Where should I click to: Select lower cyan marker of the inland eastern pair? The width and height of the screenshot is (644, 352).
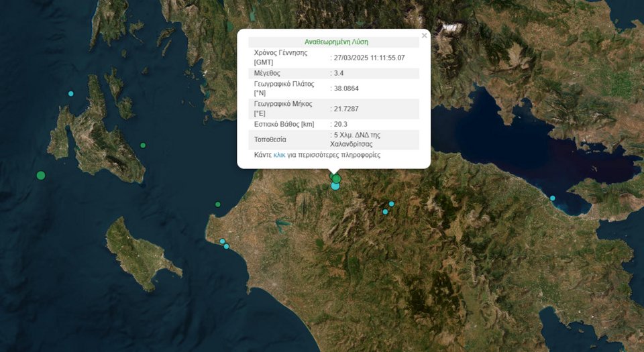[x=385, y=212]
